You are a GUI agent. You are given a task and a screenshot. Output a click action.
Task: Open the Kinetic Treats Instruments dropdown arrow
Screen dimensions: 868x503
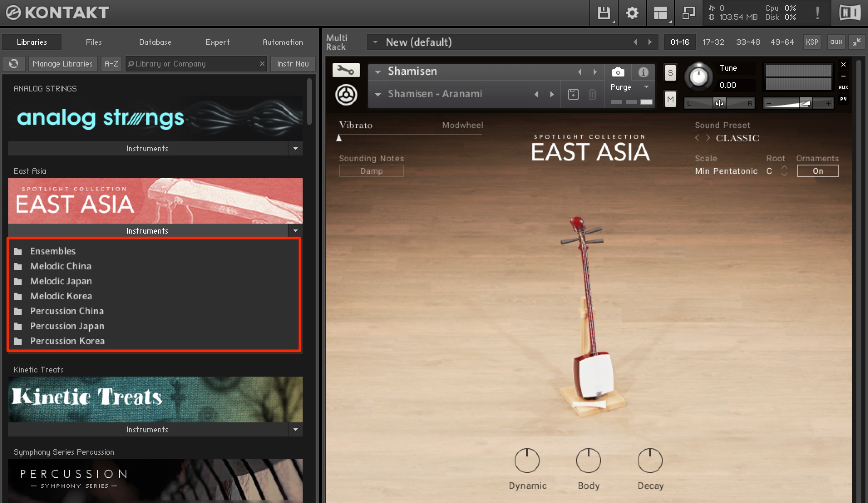295,429
